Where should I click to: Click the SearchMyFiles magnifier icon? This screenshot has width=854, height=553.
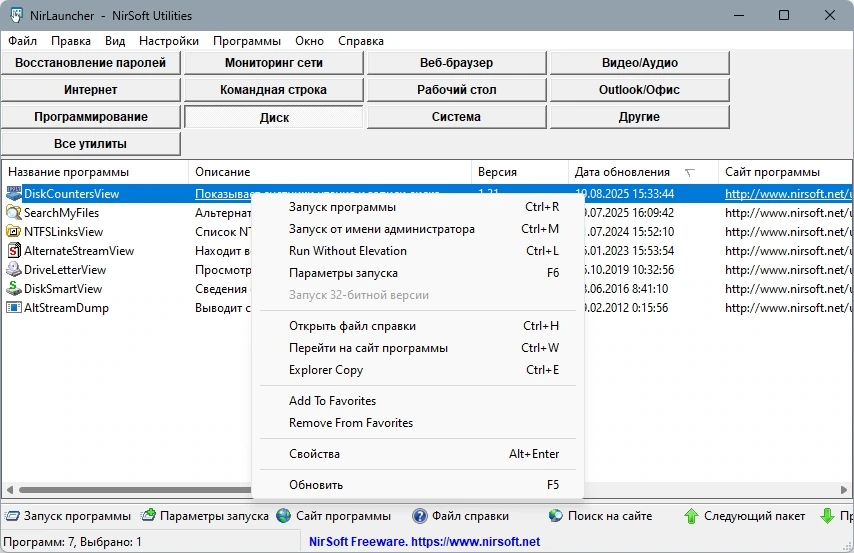(x=14, y=212)
